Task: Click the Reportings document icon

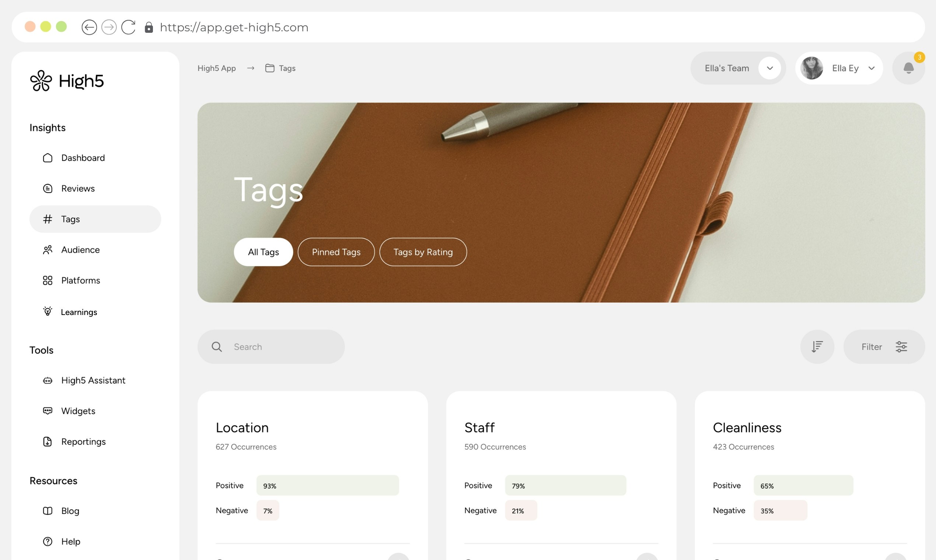Action: click(x=48, y=441)
